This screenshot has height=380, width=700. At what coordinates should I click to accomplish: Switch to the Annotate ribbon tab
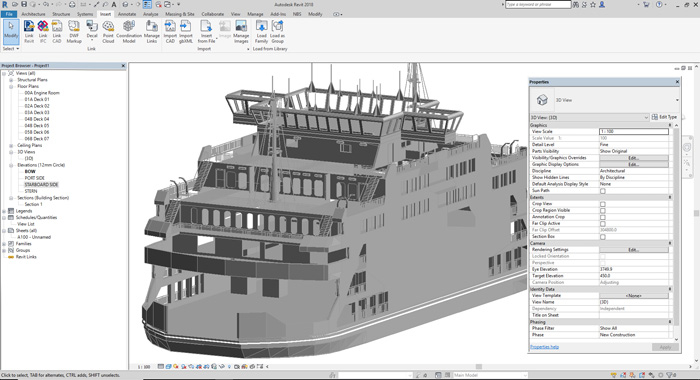click(x=127, y=14)
